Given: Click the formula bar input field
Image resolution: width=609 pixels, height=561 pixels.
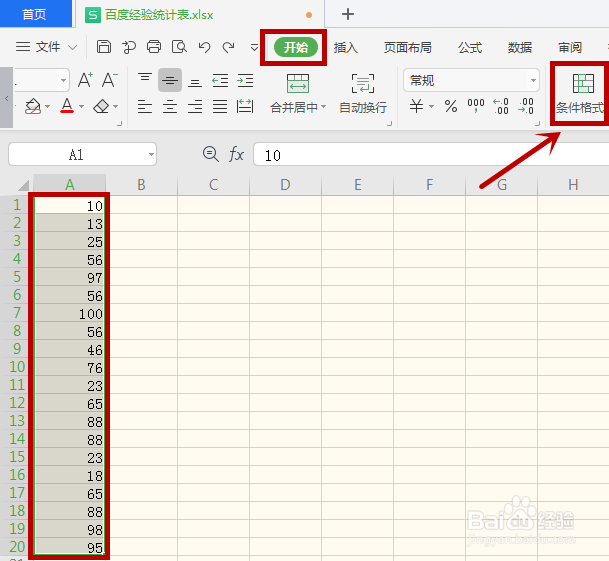Looking at the screenshot, I should point(431,154).
